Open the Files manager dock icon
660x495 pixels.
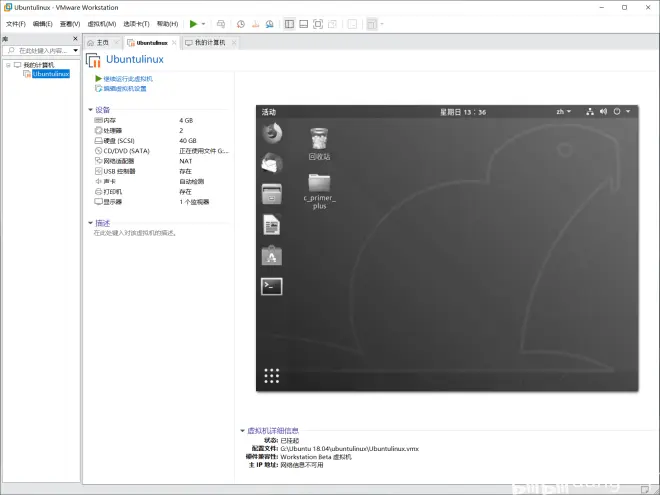(272, 194)
